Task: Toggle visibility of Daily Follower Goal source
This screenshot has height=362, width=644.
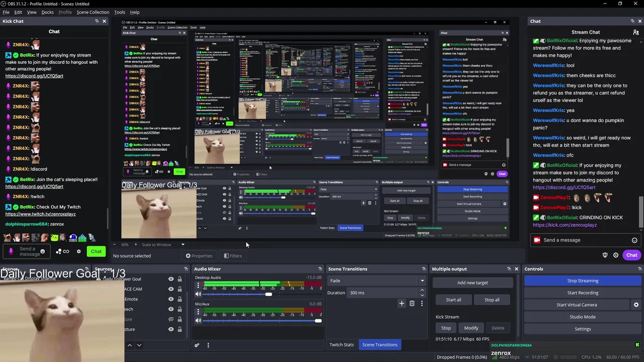Action: 171,279
